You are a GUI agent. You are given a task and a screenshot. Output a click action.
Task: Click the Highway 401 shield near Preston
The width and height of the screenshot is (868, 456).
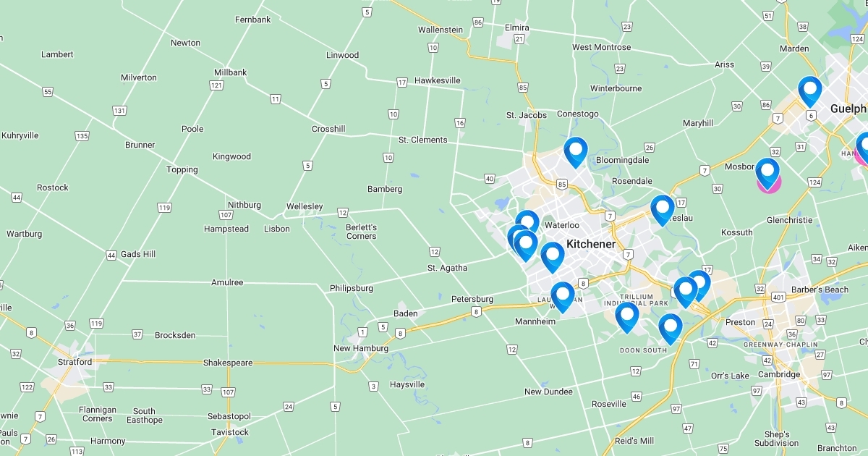(780, 297)
